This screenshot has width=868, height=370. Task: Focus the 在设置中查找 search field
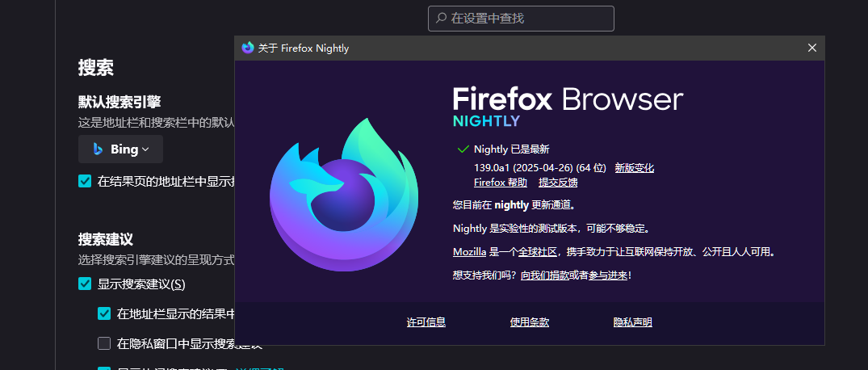(x=521, y=19)
